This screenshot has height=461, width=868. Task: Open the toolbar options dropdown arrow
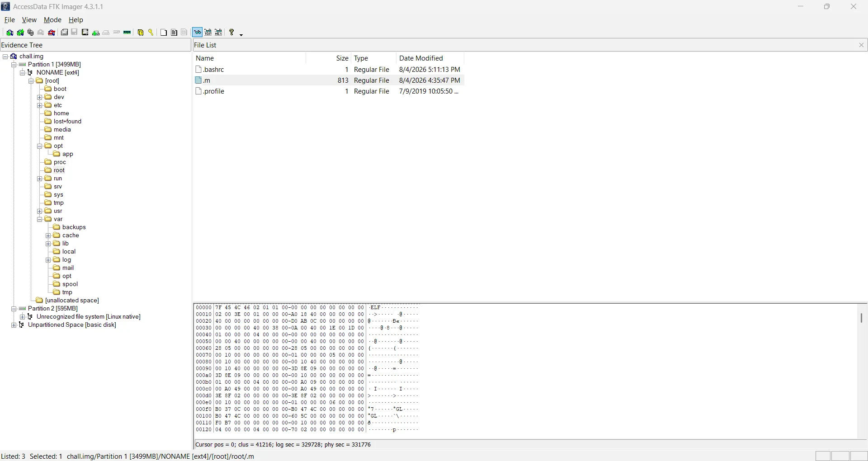(x=241, y=34)
